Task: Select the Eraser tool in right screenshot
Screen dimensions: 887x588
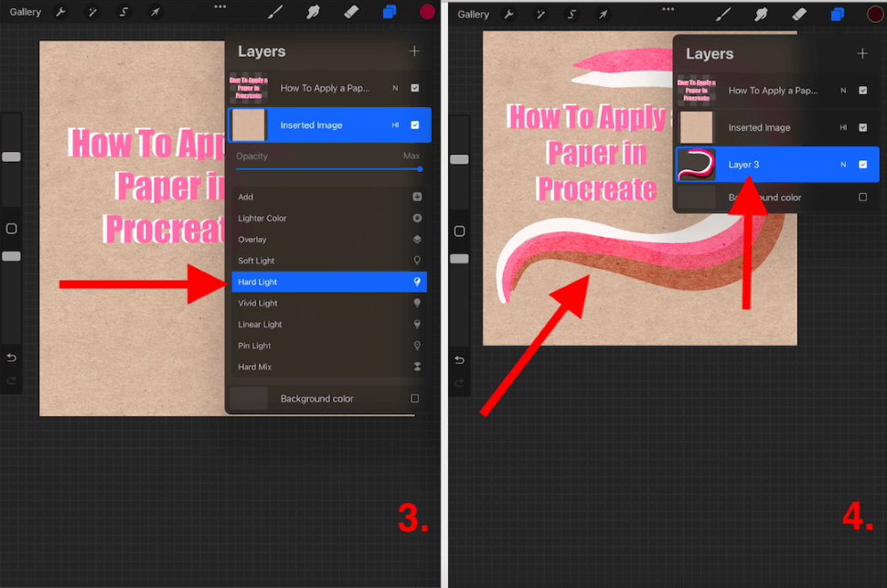Action: [799, 14]
